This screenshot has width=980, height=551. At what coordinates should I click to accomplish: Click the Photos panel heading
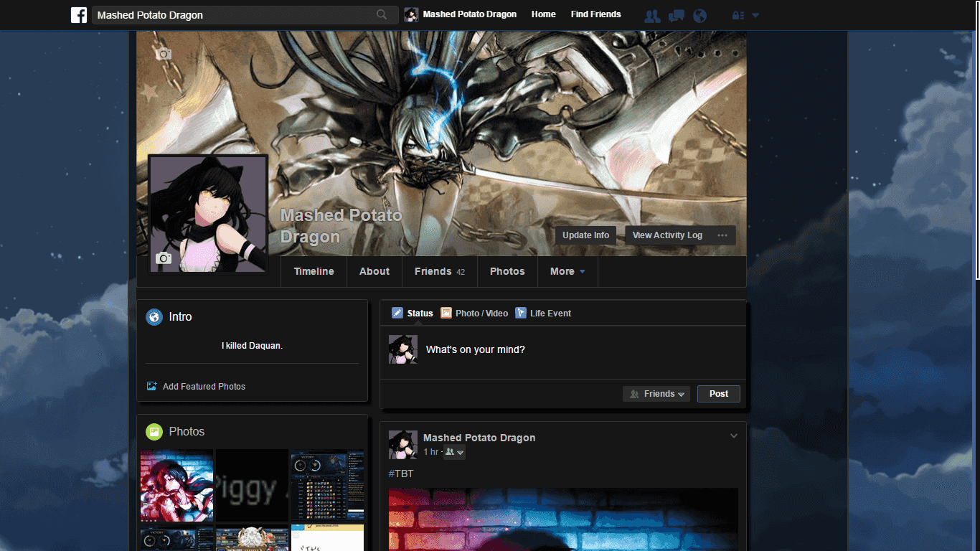coord(187,431)
